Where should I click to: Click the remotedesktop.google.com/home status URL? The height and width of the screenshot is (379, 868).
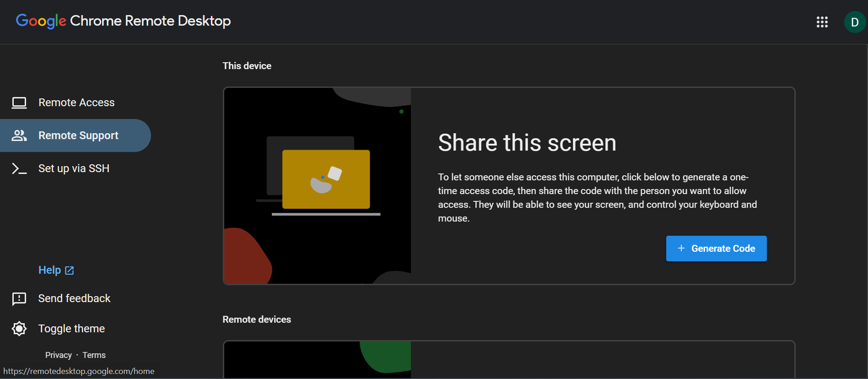coord(79,371)
